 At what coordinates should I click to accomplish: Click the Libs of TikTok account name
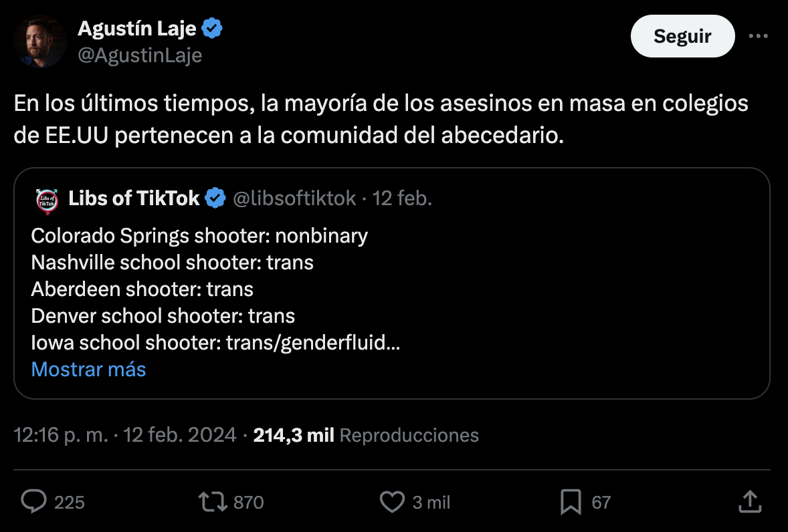click(134, 198)
